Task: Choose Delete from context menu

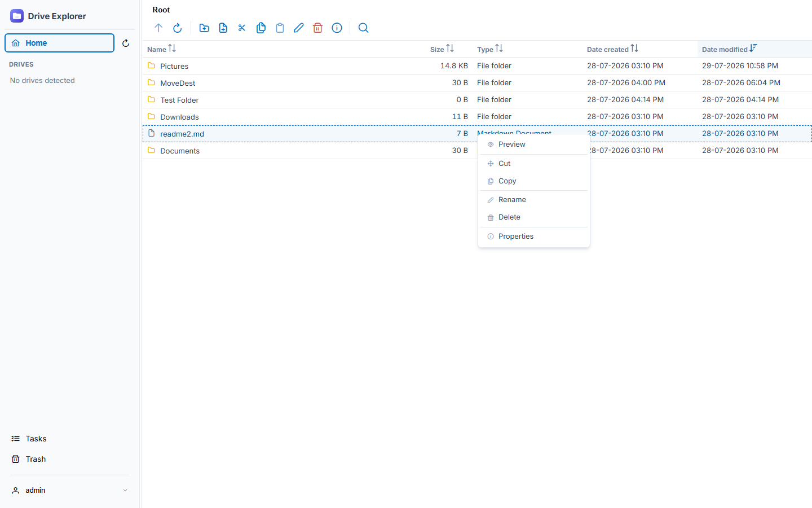Action: coord(534,217)
